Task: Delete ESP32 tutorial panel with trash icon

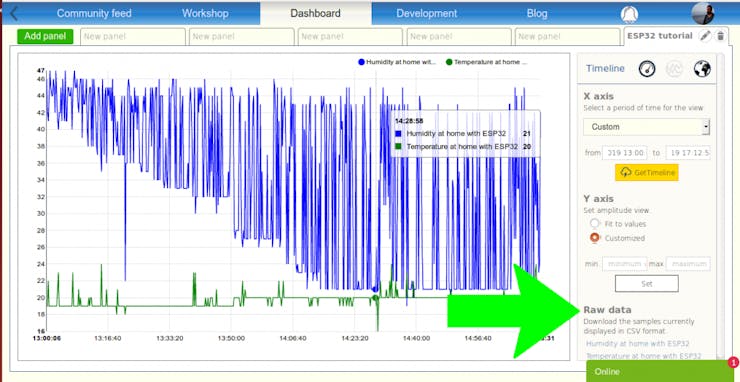Action: pos(720,36)
